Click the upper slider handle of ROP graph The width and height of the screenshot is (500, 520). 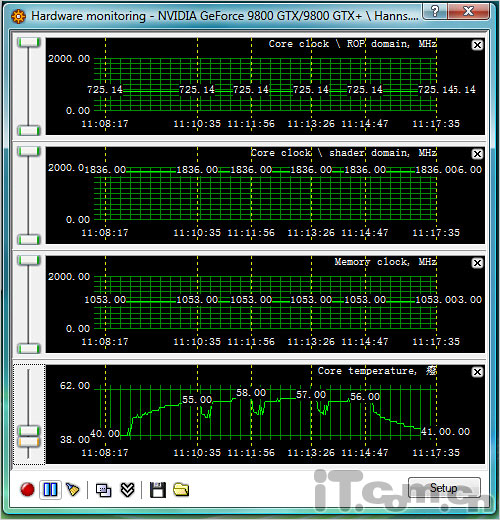click(x=29, y=42)
